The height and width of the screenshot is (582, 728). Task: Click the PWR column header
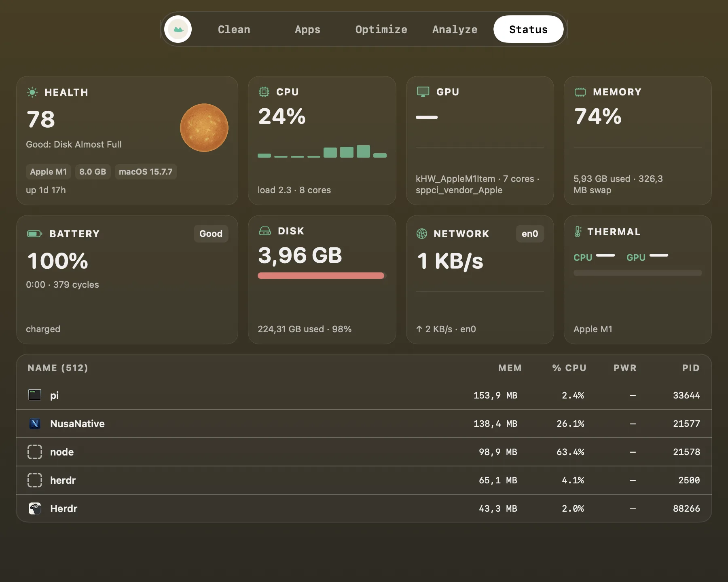pos(625,368)
